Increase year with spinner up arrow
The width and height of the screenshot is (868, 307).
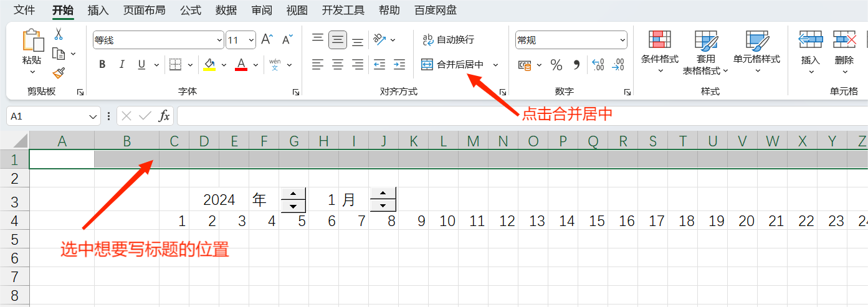point(293,194)
